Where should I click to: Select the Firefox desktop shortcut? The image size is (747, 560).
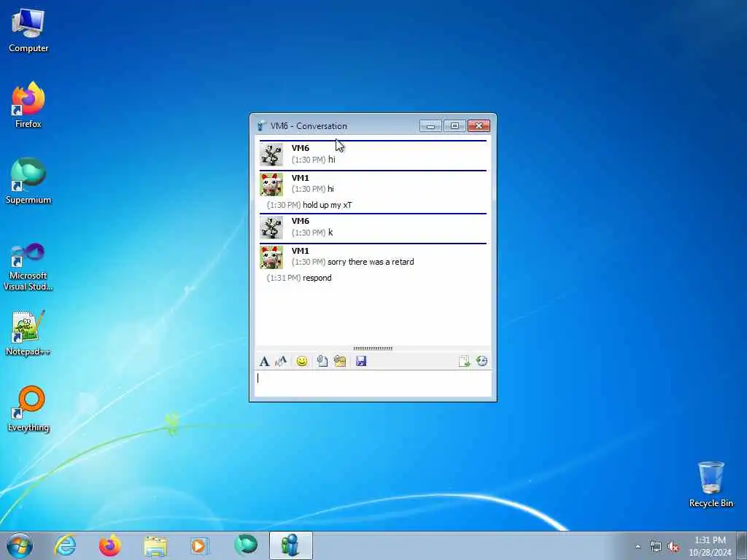tap(28, 105)
